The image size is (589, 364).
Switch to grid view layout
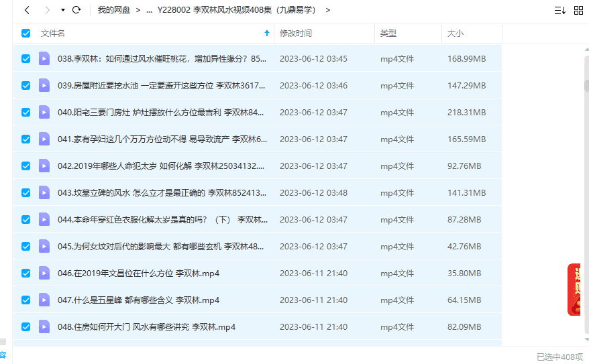pyautogui.click(x=578, y=10)
